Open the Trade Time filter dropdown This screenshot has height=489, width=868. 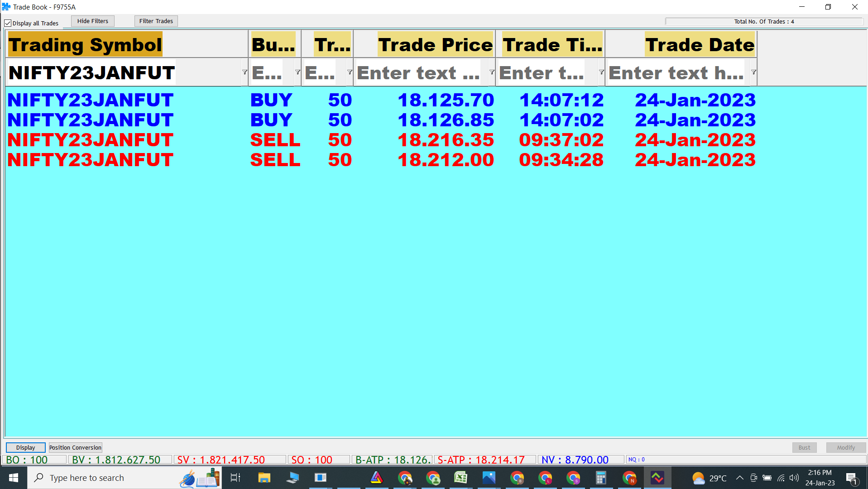601,72
